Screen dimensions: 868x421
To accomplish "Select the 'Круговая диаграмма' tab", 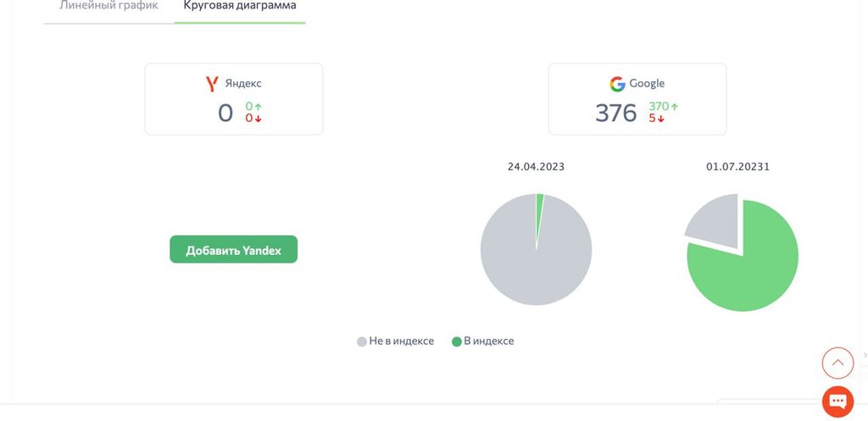I will pyautogui.click(x=240, y=6).
